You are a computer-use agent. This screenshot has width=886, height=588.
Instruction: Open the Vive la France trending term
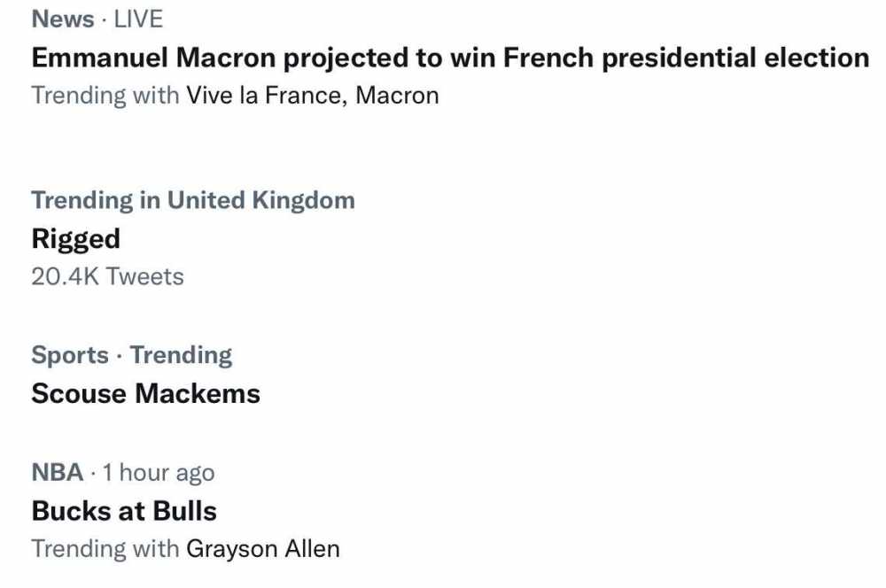coord(263,96)
